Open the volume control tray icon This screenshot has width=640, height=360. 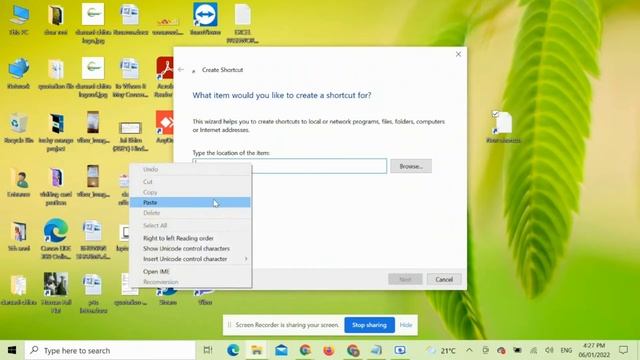549,350
